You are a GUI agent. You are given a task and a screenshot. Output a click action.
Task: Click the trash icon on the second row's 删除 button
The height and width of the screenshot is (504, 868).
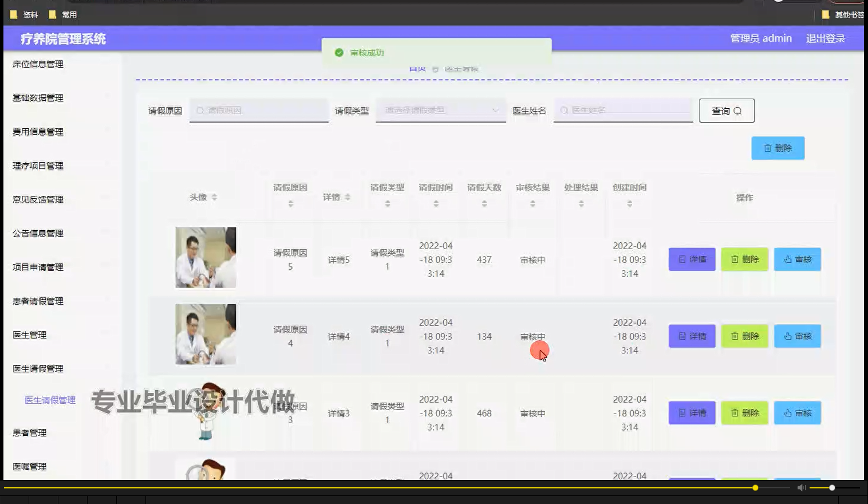point(736,336)
